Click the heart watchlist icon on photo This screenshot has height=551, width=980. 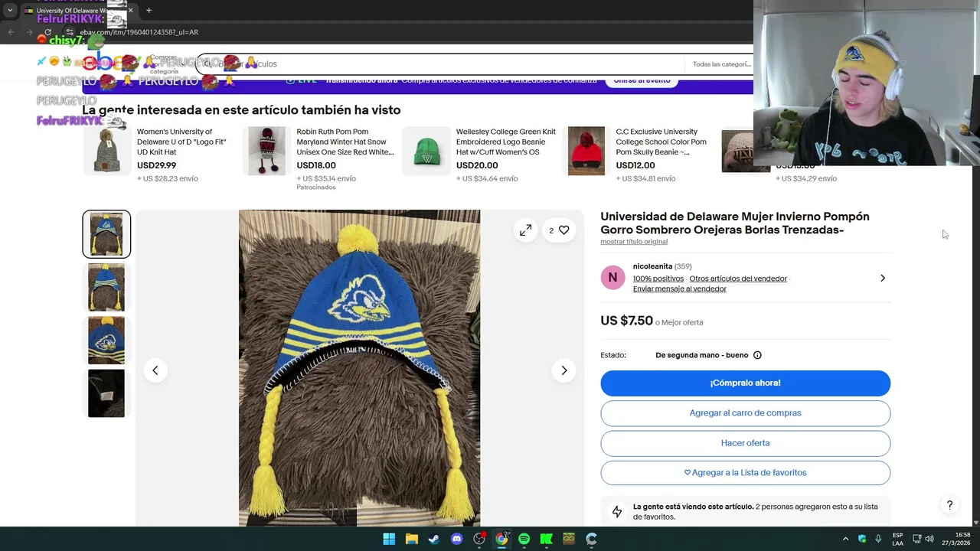[x=563, y=230]
